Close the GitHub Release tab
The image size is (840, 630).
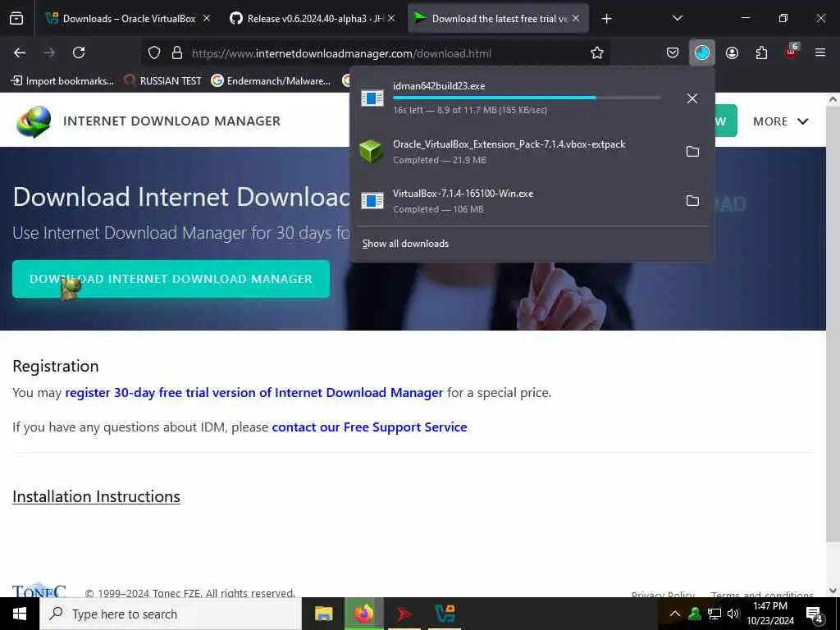(x=391, y=18)
